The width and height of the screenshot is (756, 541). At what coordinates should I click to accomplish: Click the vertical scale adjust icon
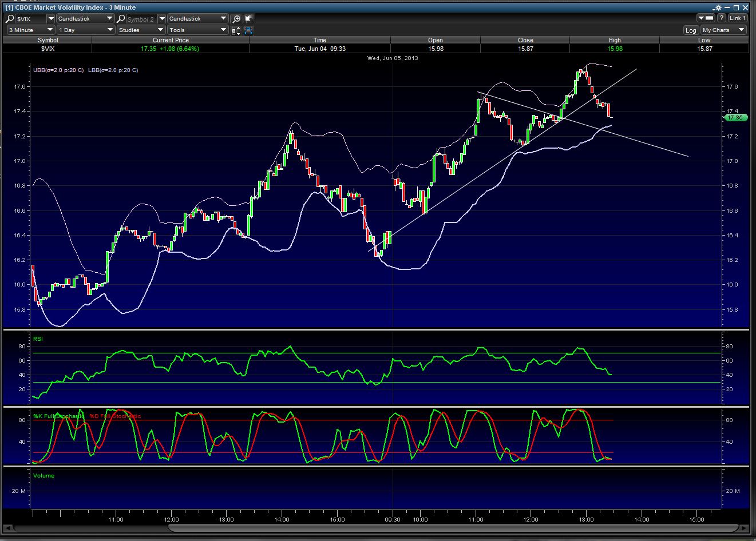[x=237, y=30]
